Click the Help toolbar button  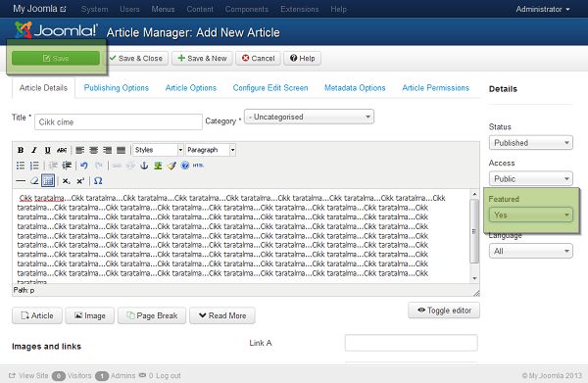click(302, 59)
